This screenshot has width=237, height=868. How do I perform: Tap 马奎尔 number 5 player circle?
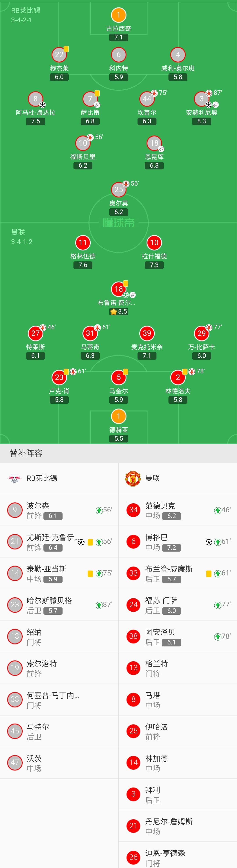click(118, 377)
